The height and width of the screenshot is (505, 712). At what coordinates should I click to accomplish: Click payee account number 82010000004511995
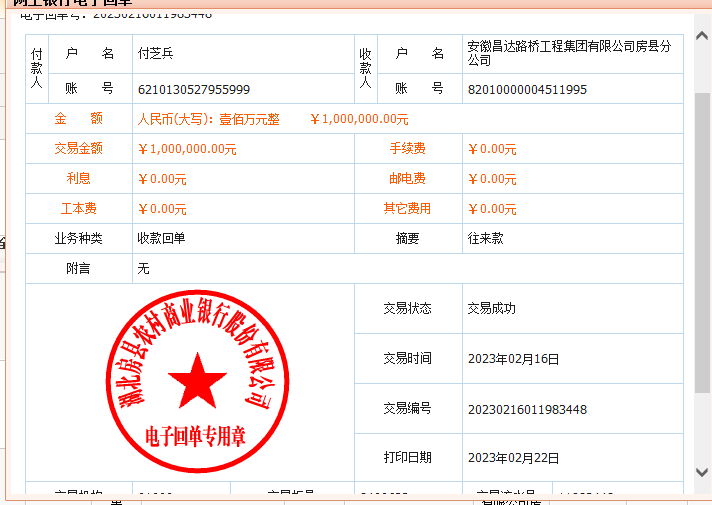[527, 89]
